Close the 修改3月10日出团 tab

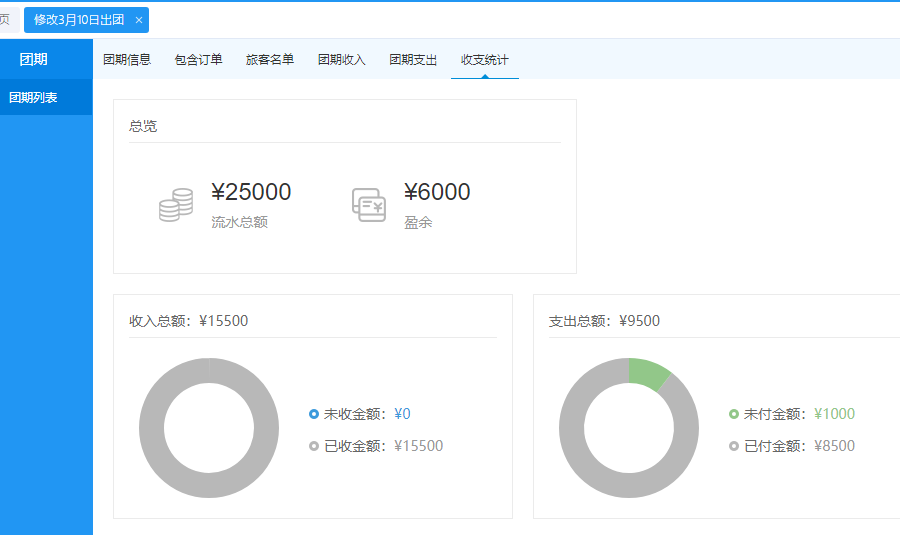click(139, 20)
